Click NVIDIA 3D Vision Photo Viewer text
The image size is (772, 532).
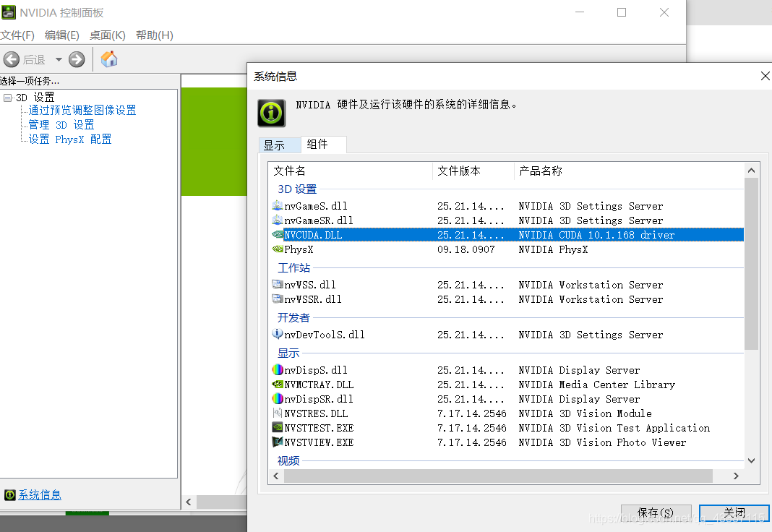[602, 442]
